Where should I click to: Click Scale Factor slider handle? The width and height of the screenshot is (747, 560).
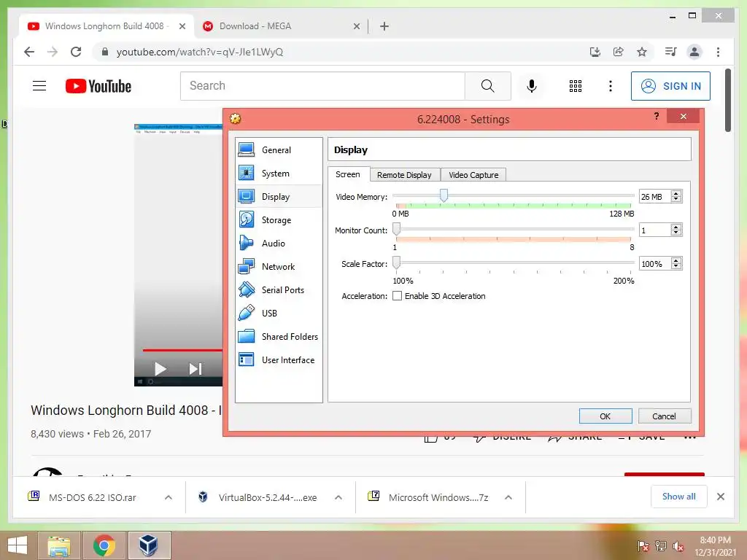pyautogui.click(x=396, y=262)
